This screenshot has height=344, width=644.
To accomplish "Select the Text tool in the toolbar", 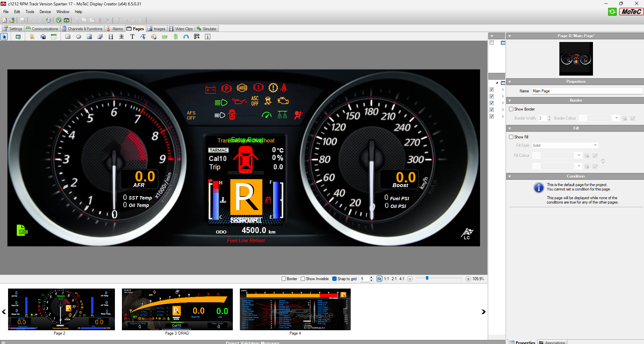I will click(x=132, y=37).
